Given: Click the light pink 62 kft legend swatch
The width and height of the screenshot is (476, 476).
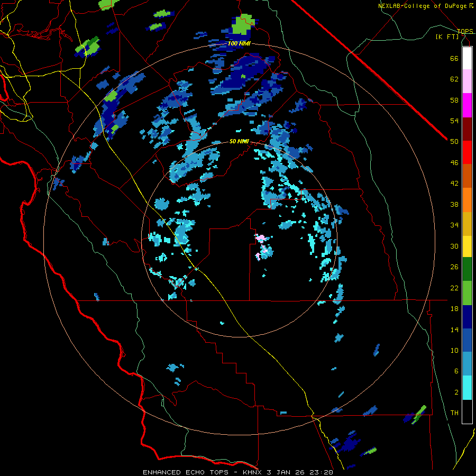Looking at the screenshot, I should coord(467,81).
